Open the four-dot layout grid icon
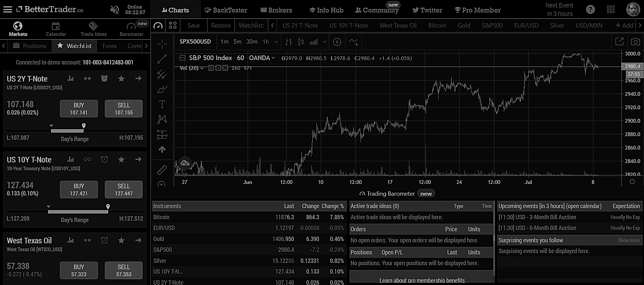The height and width of the screenshot is (285, 644). (173, 26)
